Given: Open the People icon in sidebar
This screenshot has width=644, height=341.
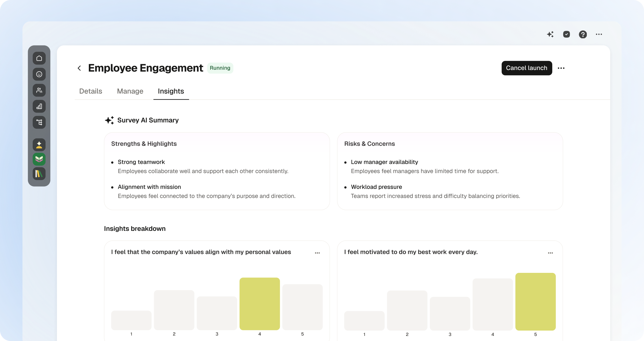Looking at the screenshot, I should 39,90.
